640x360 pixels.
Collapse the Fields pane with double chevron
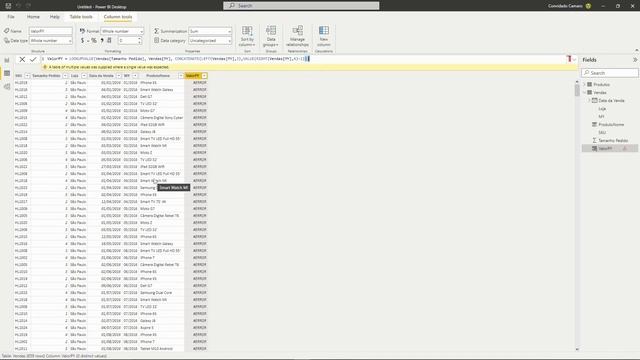(635, 60)
